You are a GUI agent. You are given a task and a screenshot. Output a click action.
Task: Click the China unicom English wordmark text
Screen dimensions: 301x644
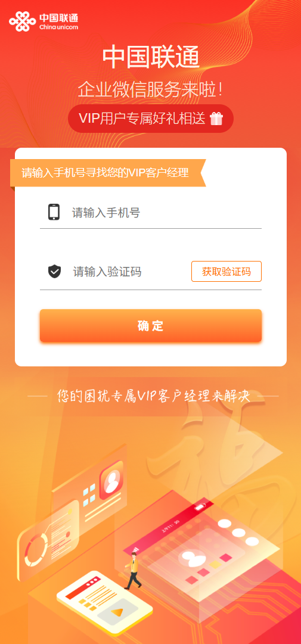[59, 27]
